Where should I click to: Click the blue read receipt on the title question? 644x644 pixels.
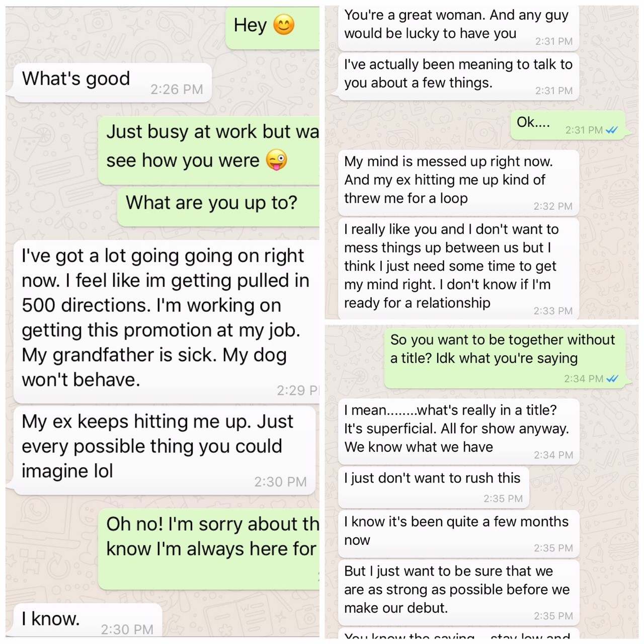[612, 379]
